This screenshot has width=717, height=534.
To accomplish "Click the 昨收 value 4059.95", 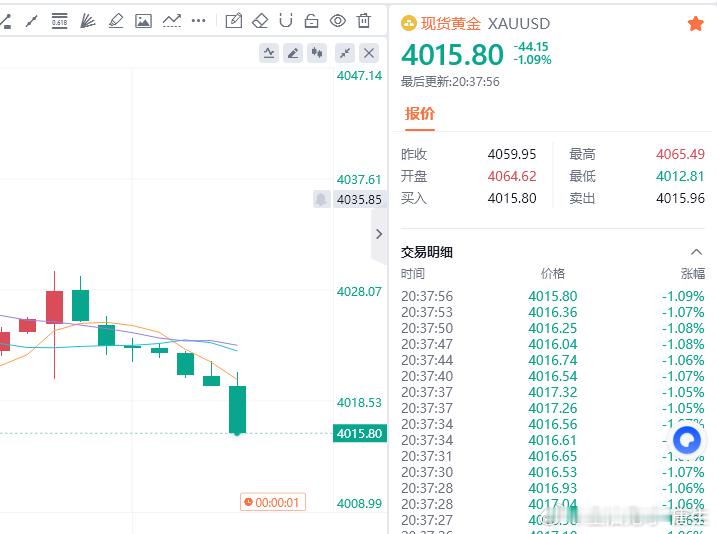I will [x=512, y=154].
